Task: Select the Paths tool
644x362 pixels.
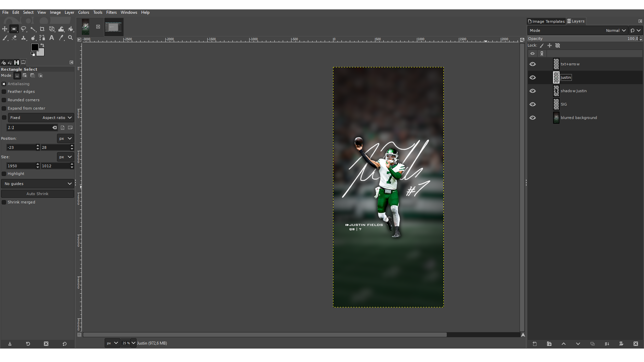Action: pyautogui.click(x=42, y=38)
